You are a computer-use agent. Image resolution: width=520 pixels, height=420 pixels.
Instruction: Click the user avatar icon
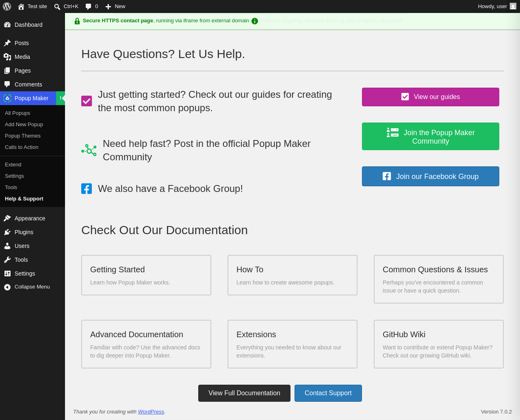513,6
